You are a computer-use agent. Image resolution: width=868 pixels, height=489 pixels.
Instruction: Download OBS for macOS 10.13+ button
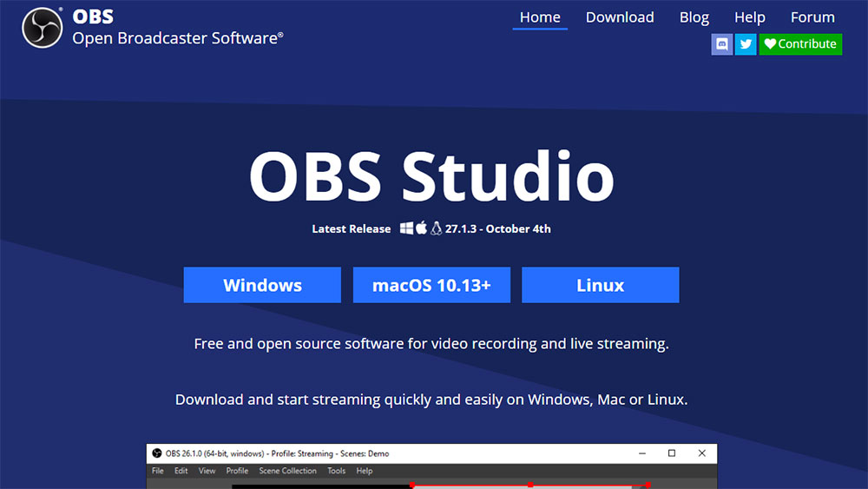click(431, 285)
